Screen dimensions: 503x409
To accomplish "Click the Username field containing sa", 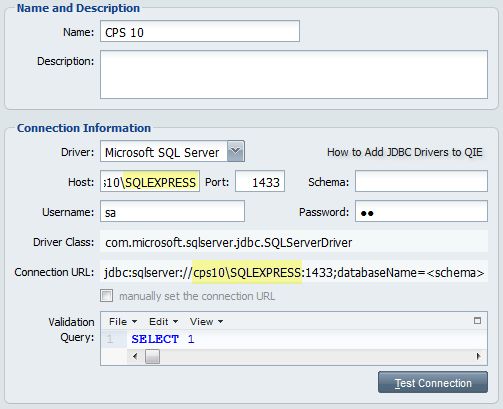I will [x=172, y=211].
